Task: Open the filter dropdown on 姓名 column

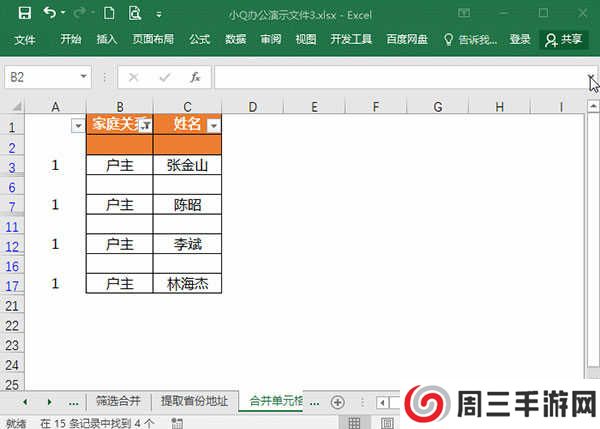Action: coord(212,125)
